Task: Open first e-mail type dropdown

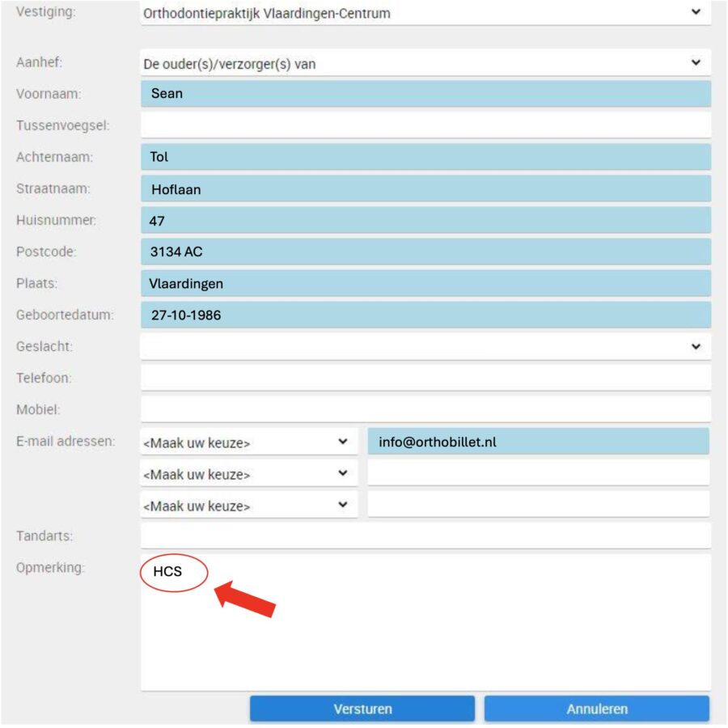Action: click(248, 442)
